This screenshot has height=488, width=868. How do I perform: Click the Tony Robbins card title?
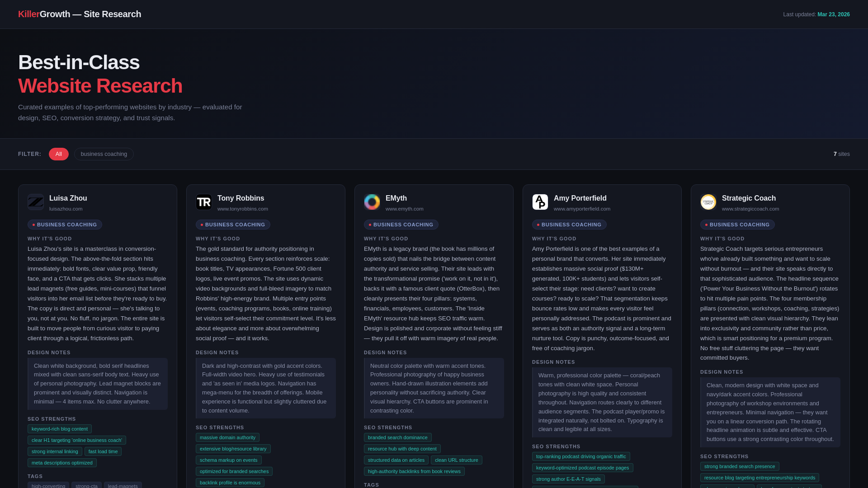coord(241,198)
